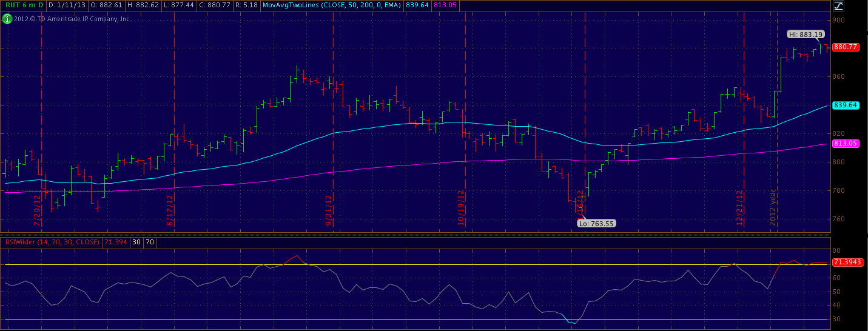Click the cyan 839.64 value in header
This screenshot has height=331, width=868.
click(x=419, y=5)
